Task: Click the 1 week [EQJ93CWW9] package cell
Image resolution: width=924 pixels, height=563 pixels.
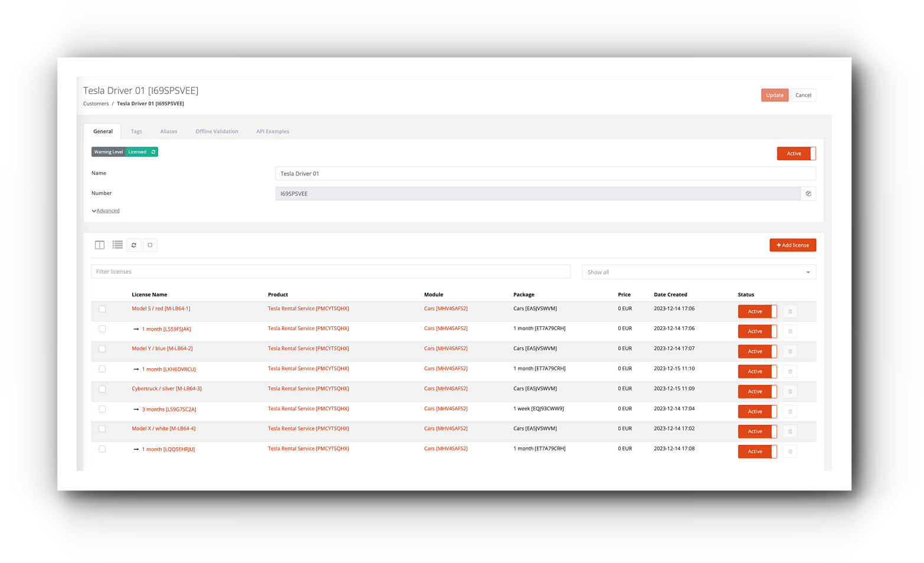Action: tap(539, 409)
